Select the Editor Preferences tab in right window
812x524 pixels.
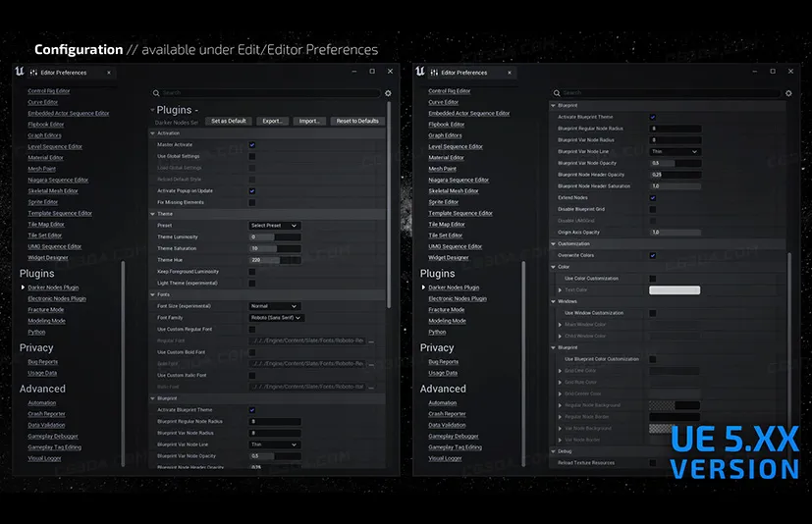[x=464, y=73]
